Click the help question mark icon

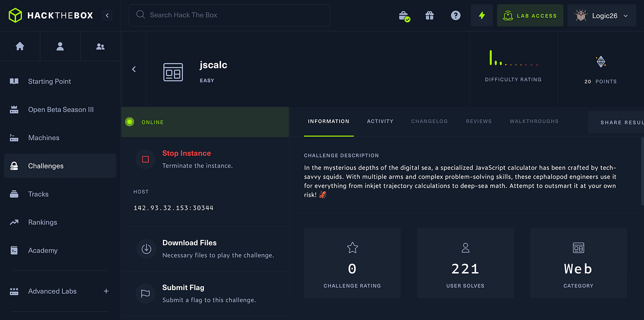455,15
